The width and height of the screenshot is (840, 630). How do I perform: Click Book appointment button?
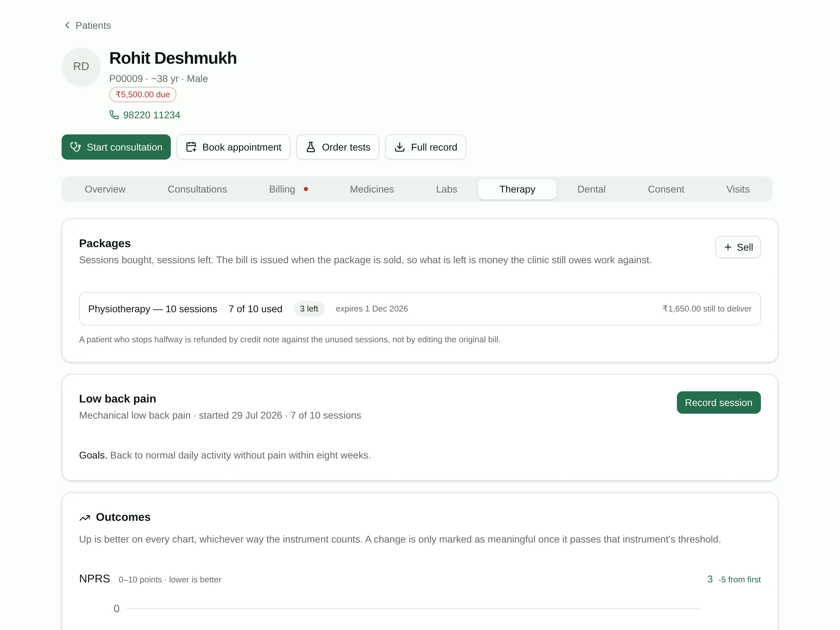pyautogui.click(x=233, y=147)
